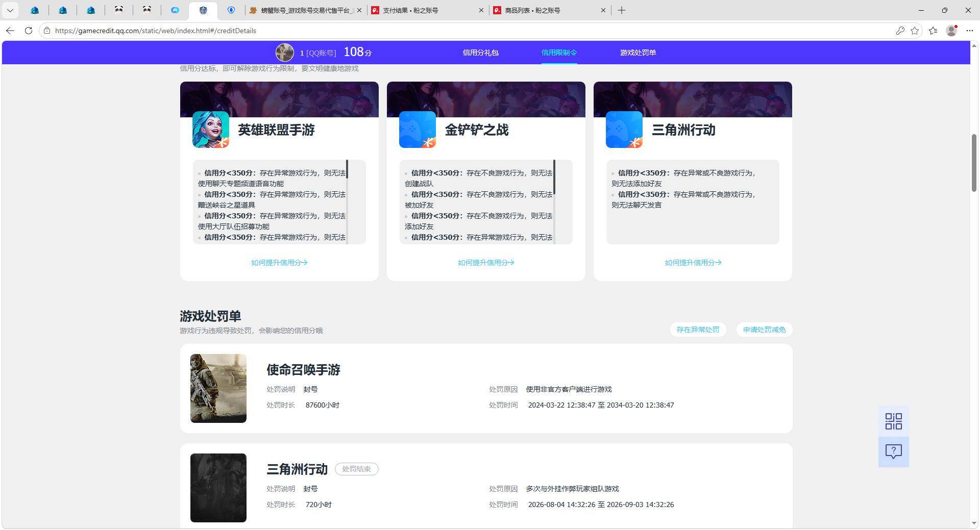Select the active pinned gamecredit shield tab
The height and width of the screenshot is (530, 980).
point(203,10)
